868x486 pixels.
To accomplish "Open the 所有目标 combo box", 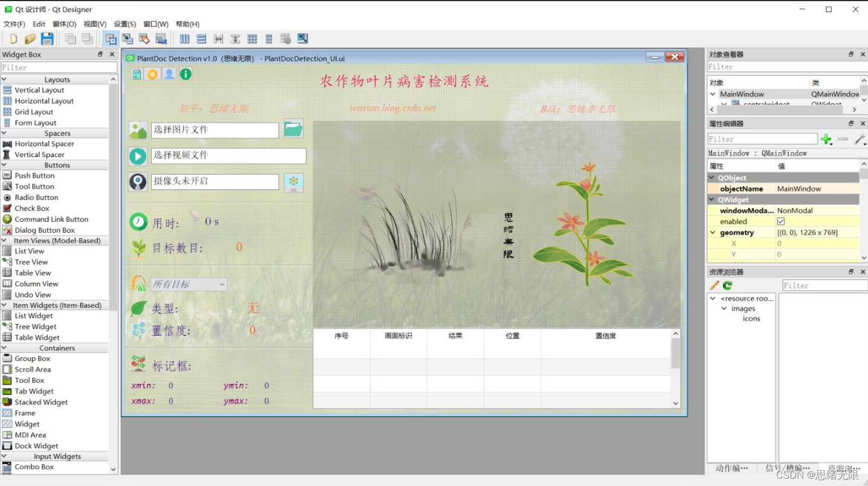I will click(189, 284).
